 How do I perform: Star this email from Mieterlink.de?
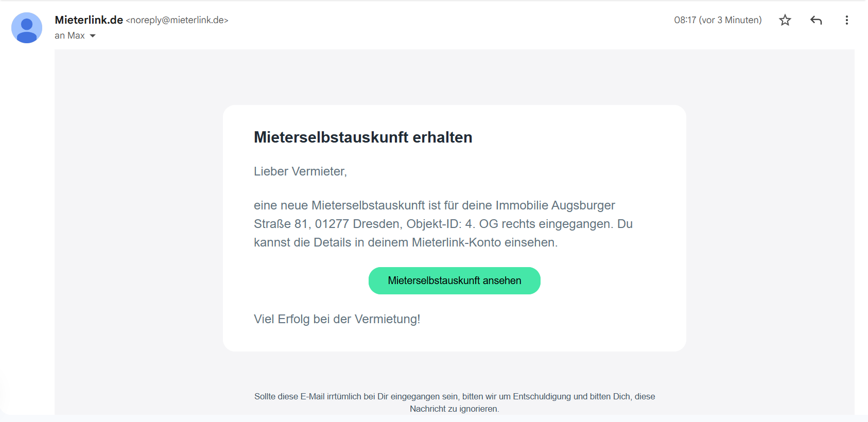[785, 20]
